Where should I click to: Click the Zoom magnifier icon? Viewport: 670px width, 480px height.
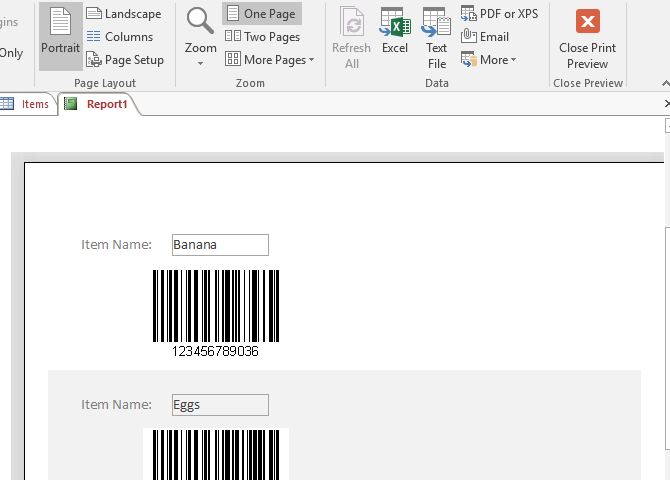[200, 21]
